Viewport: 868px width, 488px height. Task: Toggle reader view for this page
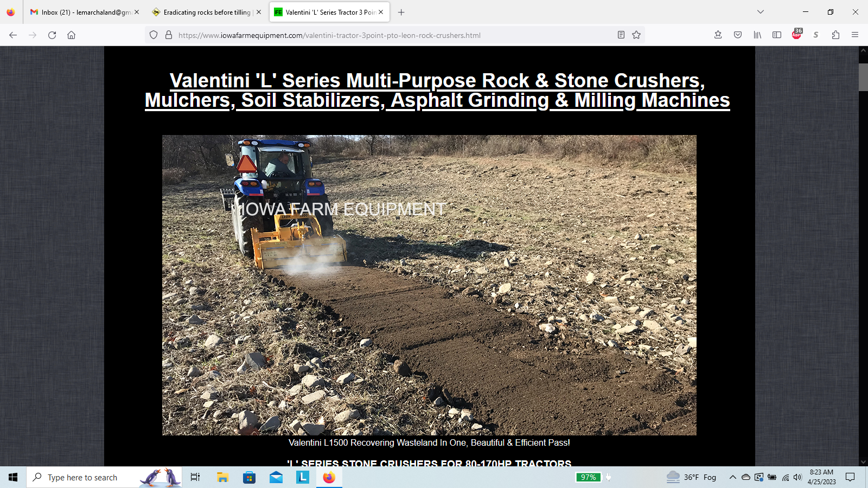click(621, 35)
